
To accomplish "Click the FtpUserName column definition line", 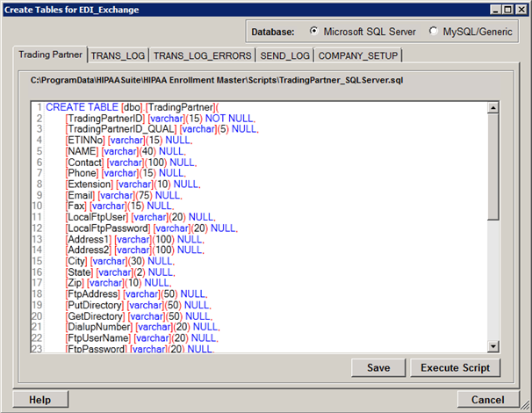I will [140, 337].
